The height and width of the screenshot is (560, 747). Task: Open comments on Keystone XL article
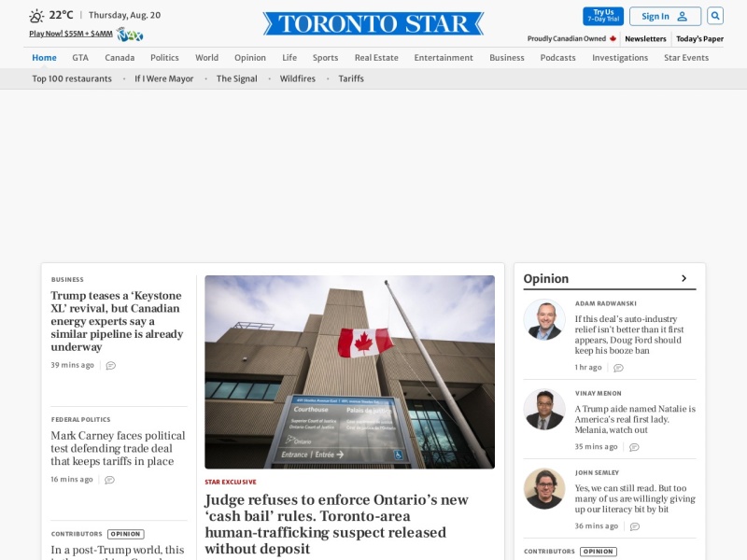pyautogui.click(x=110, y=366)
